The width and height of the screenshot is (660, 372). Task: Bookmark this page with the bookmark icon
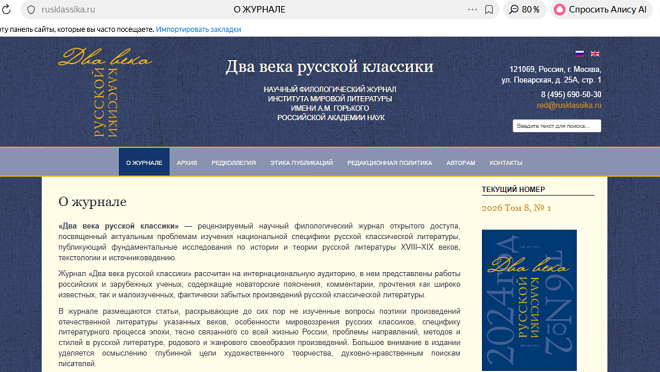tap(489, 9)
